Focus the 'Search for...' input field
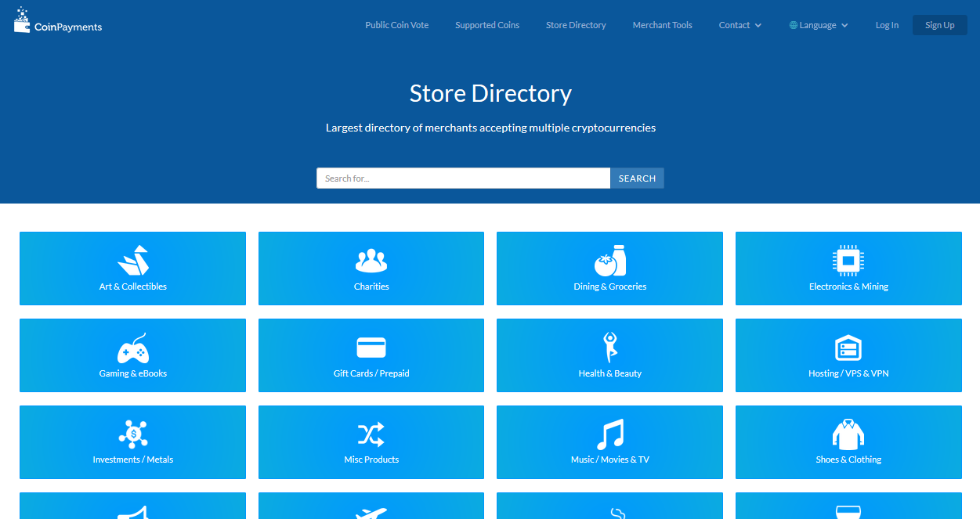The width and height of the screenshot is (980, 519). click(463, 178)
